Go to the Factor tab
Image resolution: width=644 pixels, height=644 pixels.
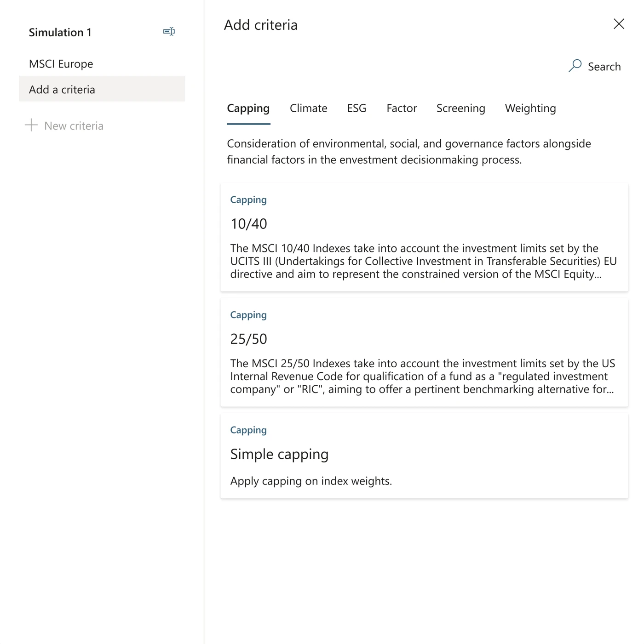pyautogui.click(x=402, y=108)
